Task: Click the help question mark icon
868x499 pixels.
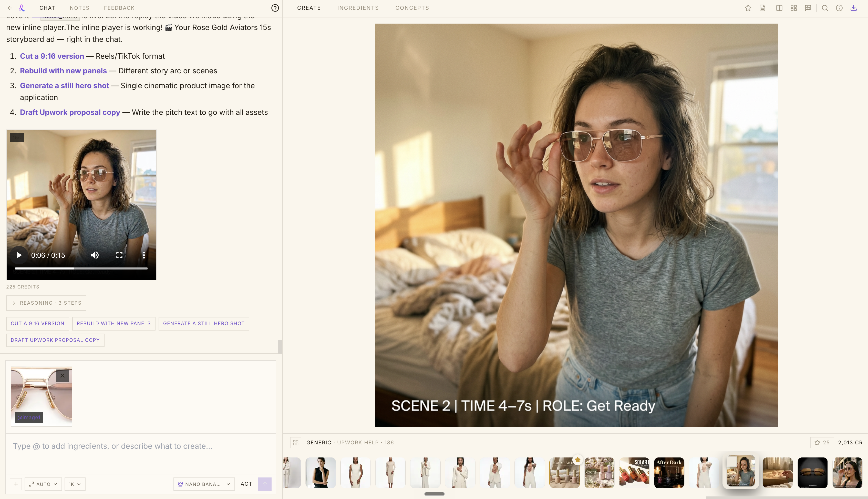Action: point(275,8)
